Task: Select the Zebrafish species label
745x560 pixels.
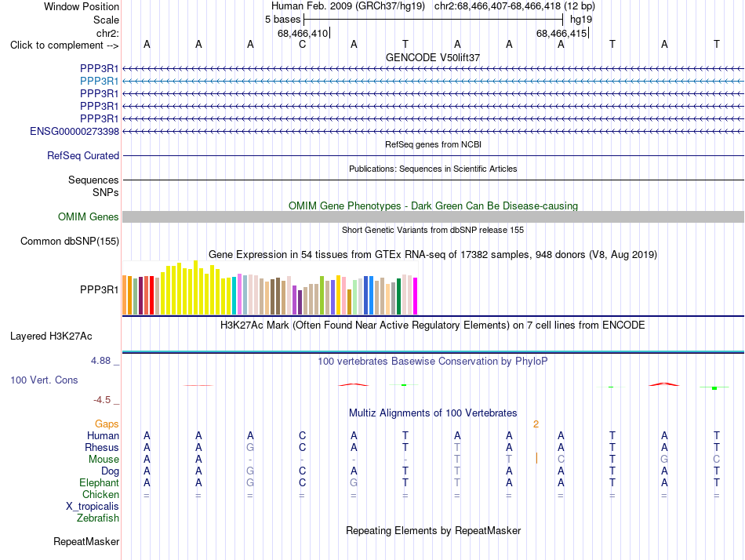Action: [x=98, y=518]
